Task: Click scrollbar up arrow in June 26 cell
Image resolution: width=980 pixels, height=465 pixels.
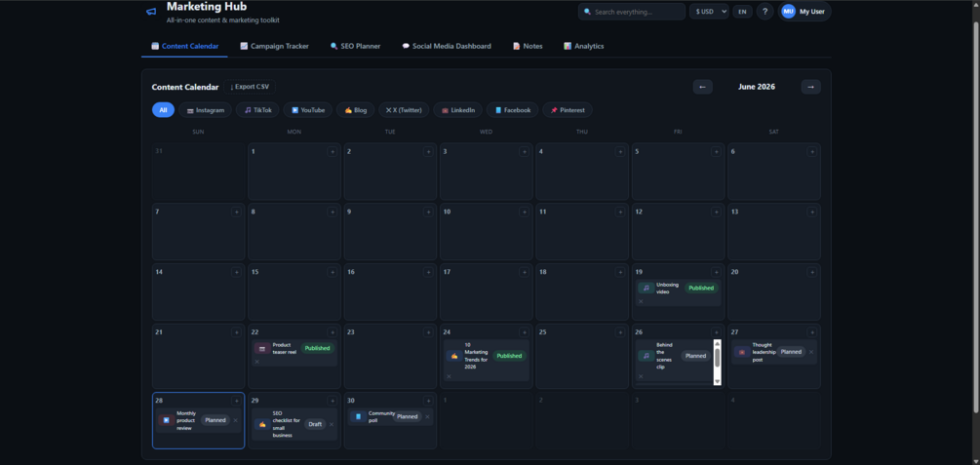Action: [x=718, y=343]
